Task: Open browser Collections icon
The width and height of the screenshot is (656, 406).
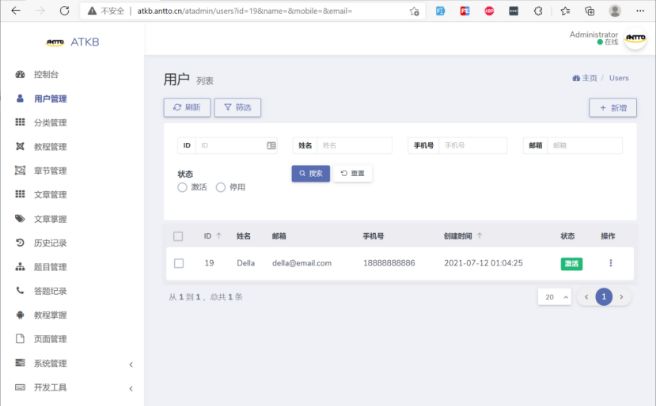Action: [x=589, y=11]
